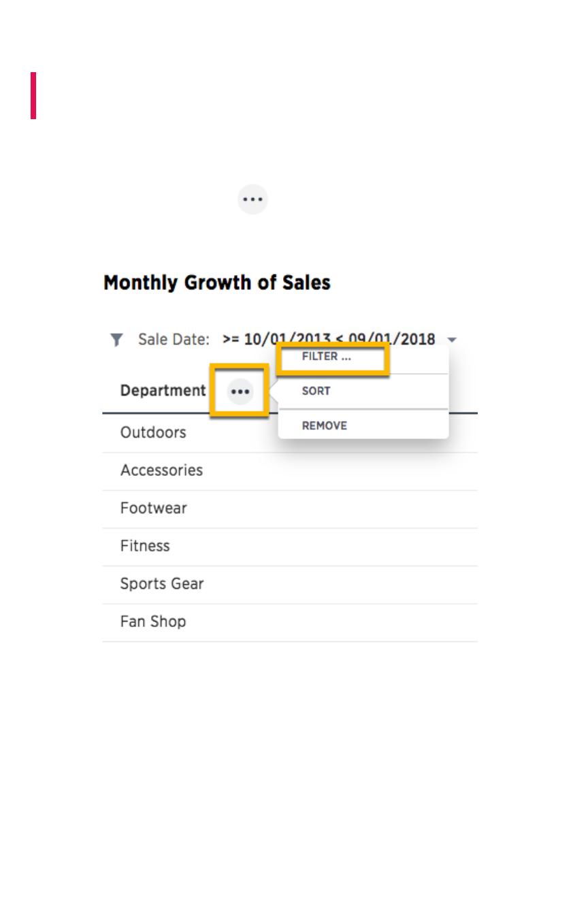Open the date range filter value

[329, 339]
